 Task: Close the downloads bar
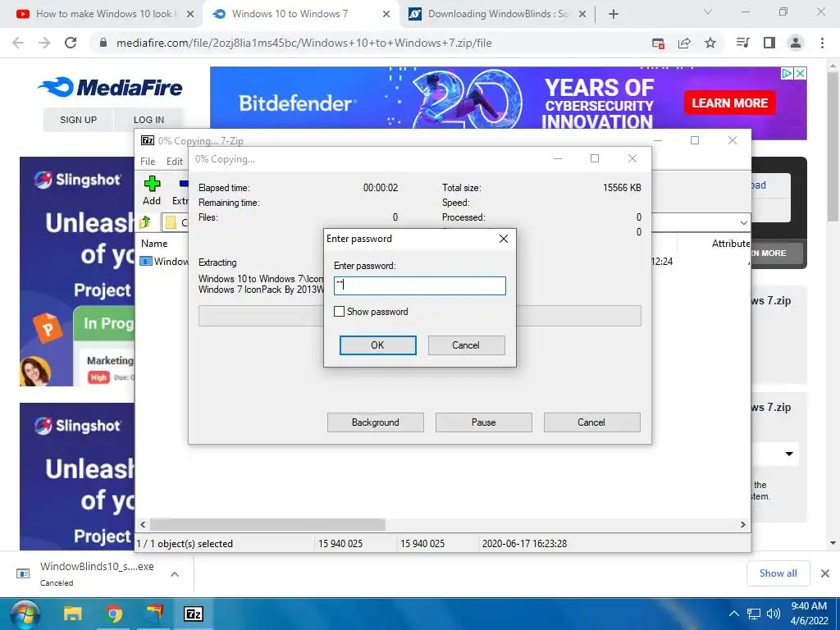point(825,573)
